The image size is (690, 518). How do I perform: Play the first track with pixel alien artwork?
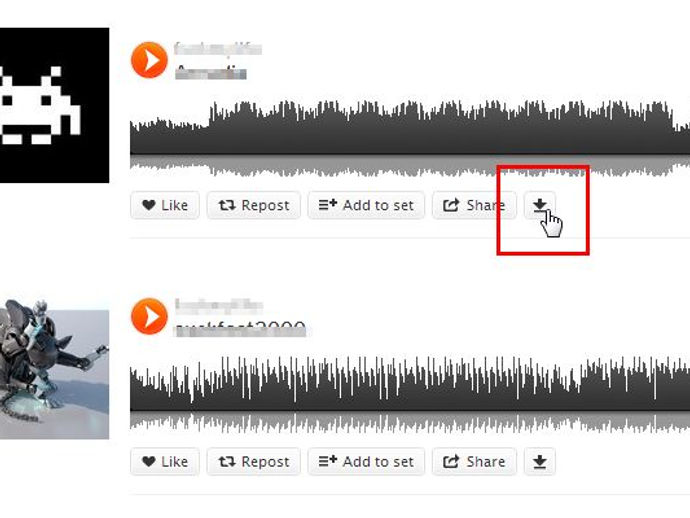[149, 60]
